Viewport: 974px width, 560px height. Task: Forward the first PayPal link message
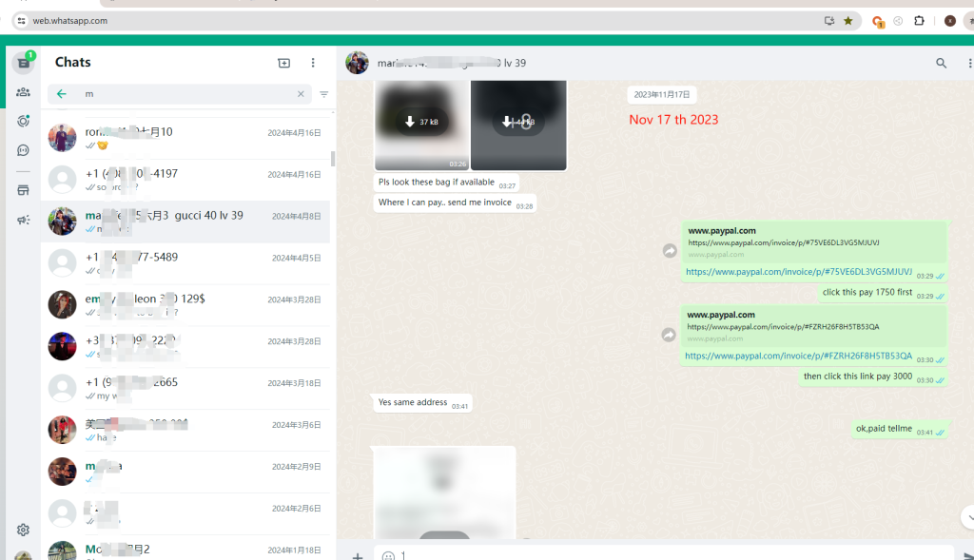pyautogui.click(x=670, y=251)
